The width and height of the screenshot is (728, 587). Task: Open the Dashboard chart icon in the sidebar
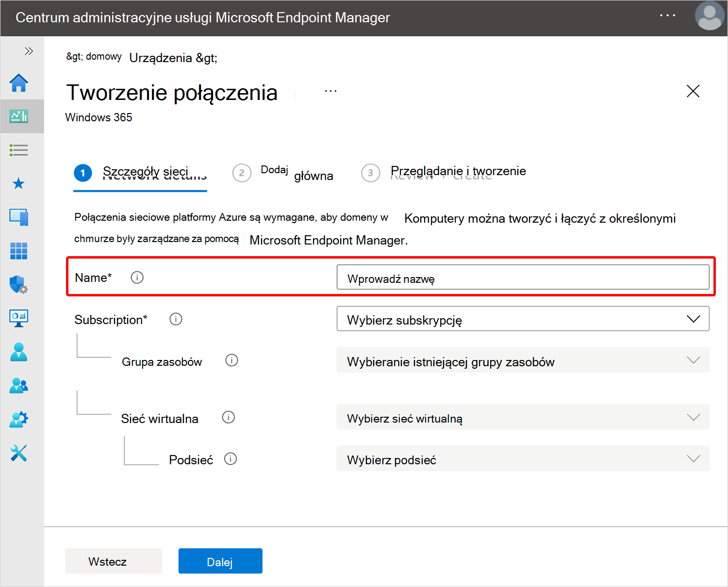click(x=19, y=116)
